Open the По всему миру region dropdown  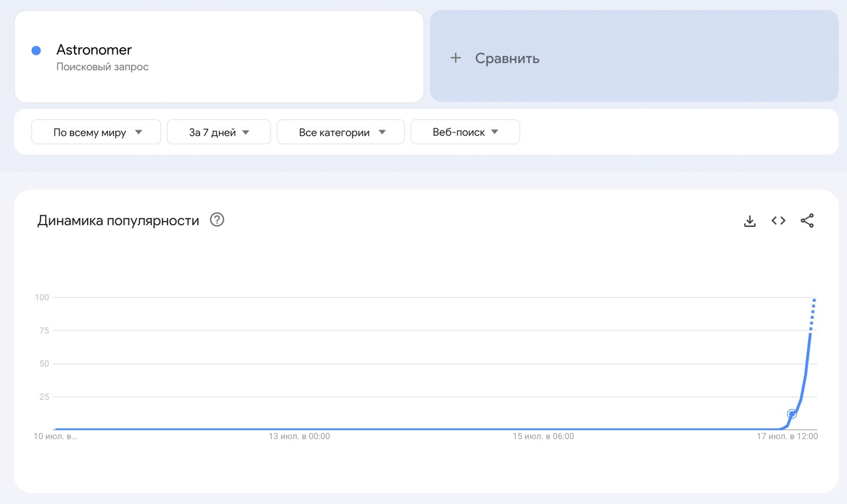pyautogui.click(x=96, y=132)
